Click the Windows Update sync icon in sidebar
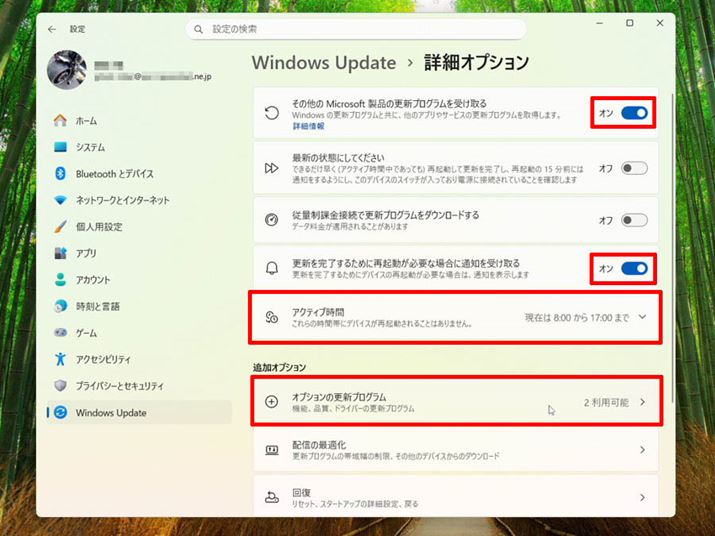 coord(60,412)
